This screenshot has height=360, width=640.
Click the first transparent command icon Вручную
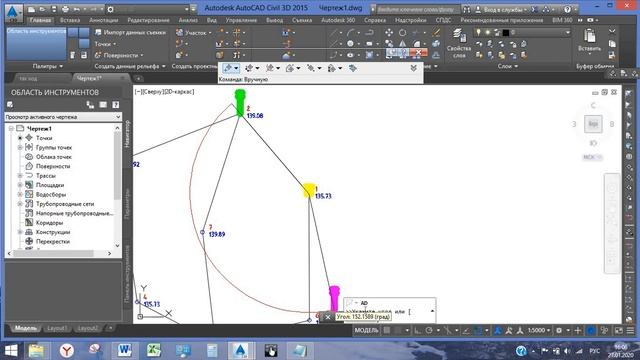[x=228, y=68]
